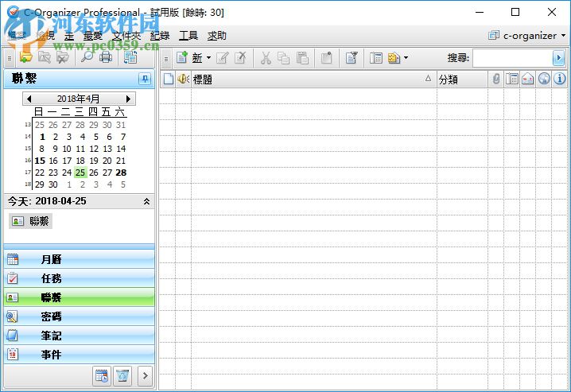This screenshot has height=392, width=571.
Task: Sort by the 標題 column header
Action: pyautogui.click(x=314, y=79)
